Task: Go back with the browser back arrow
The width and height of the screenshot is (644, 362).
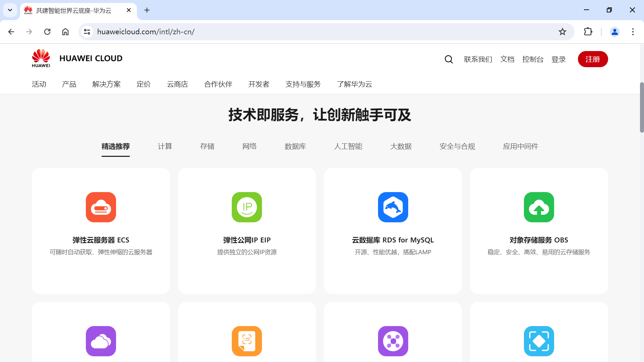Action: [x=11, y=32]
